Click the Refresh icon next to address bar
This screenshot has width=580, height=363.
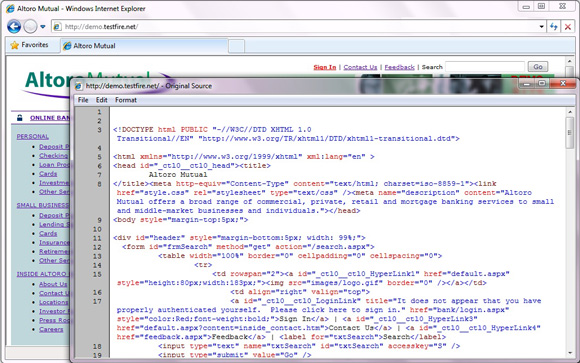[x=553, y=27]
